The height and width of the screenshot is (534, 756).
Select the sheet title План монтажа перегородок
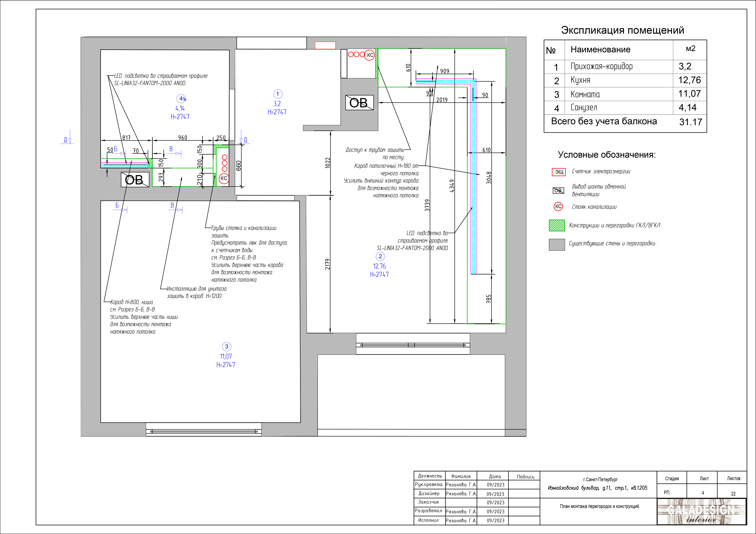[600, 506]
